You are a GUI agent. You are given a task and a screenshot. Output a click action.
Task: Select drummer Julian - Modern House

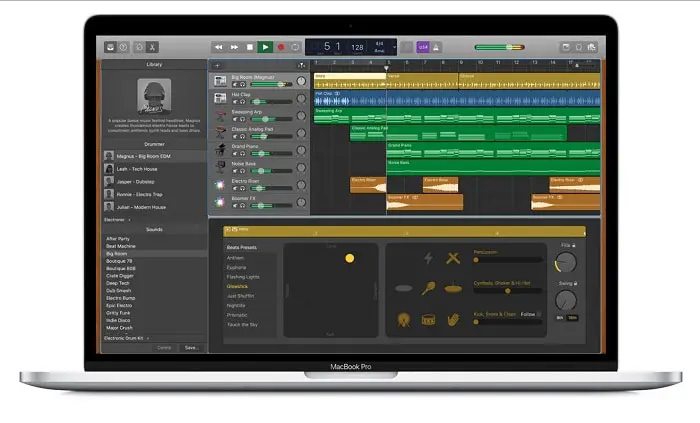[x=154, y=207]
